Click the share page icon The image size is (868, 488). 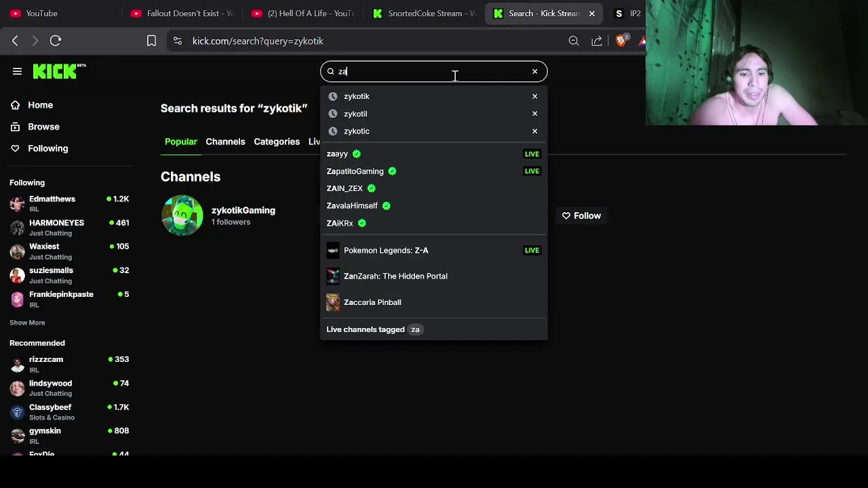pos(597,41)
